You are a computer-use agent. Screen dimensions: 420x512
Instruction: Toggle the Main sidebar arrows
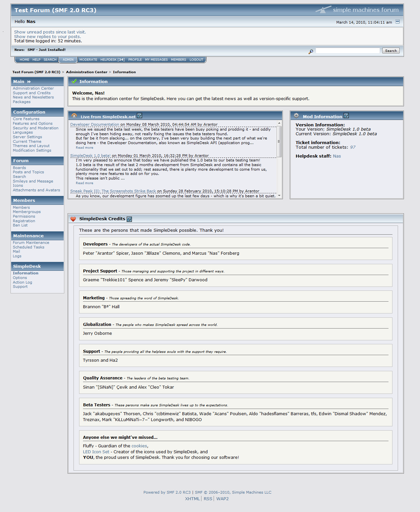coord(29,82)
